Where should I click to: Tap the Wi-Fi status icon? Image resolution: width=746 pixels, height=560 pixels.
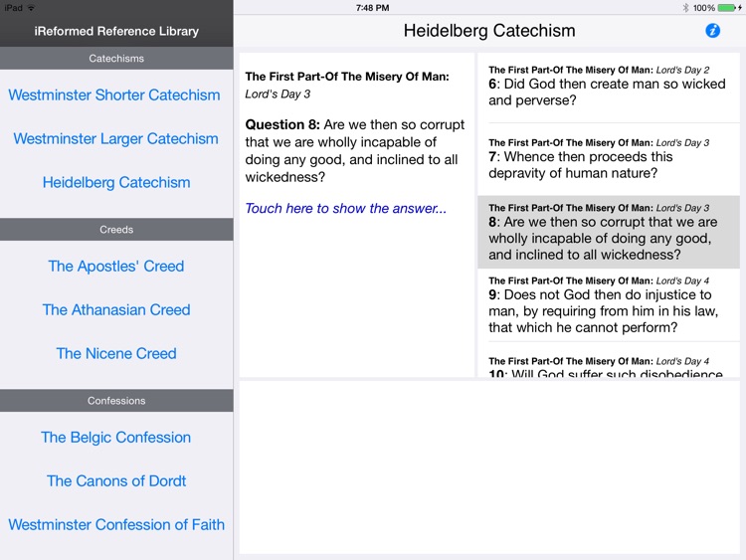[31, 8]
